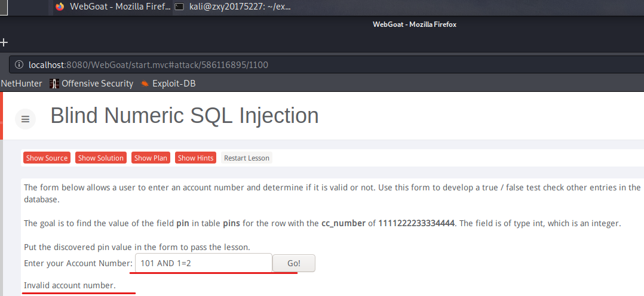Click the Go! submit button
Image resolution: width=644 pixels, height=296 pixels.
pos(294,263)
